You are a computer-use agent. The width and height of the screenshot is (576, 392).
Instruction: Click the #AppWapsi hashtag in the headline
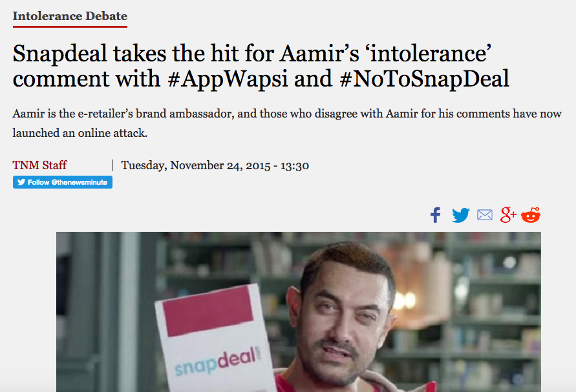click(228, 79)
